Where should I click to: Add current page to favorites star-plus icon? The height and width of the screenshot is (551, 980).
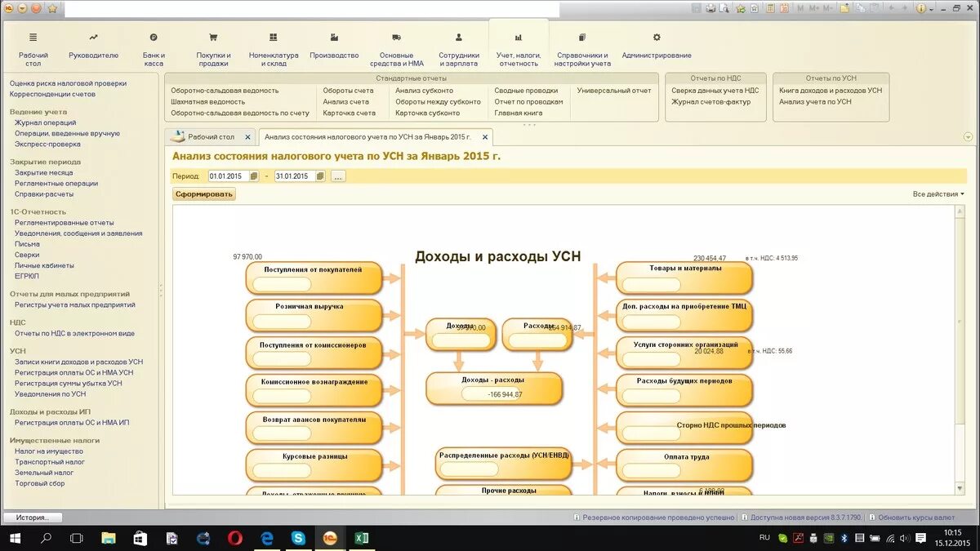click(740, 8)
